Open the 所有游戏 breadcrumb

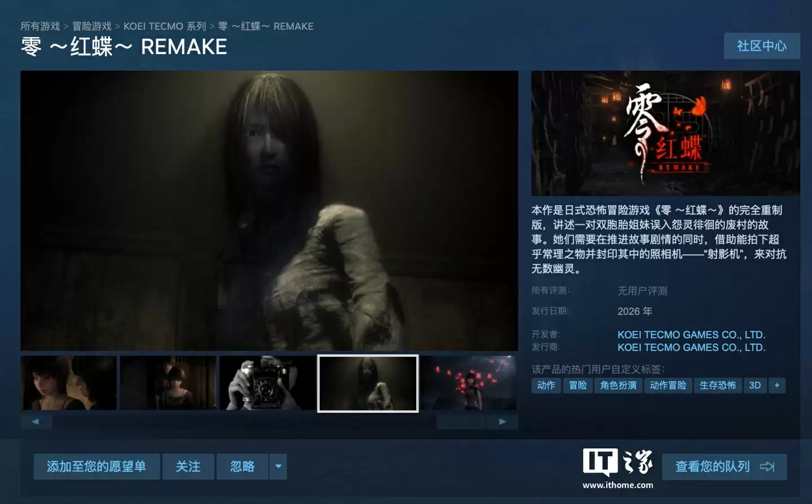(39, 26)
